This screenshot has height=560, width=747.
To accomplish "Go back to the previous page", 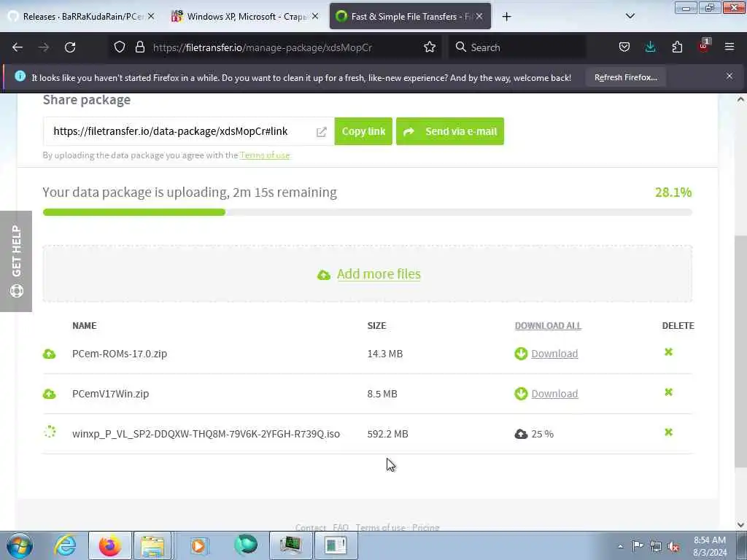I will click(18, 47).
